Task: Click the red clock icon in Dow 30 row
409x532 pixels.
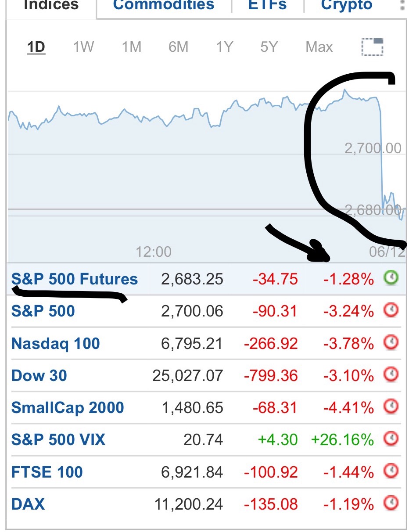Action: point(391,375)
